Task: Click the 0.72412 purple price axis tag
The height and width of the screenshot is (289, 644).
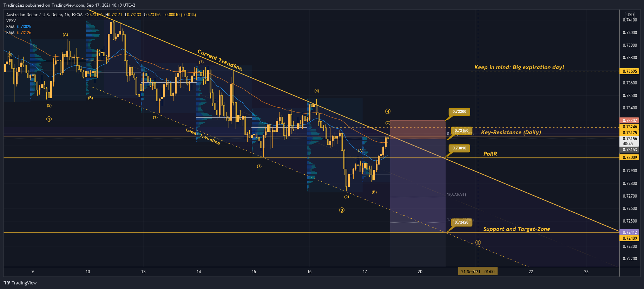Action: tap(630, 232)
